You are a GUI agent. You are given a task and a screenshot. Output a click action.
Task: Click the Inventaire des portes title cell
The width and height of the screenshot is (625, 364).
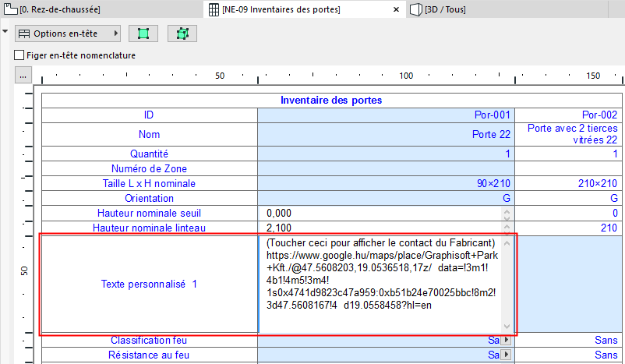[x=332, y=100]
